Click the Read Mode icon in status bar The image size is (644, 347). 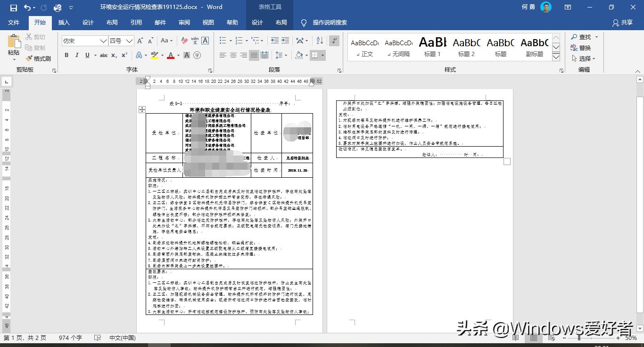pyautogui.click(x=515, y=338)
